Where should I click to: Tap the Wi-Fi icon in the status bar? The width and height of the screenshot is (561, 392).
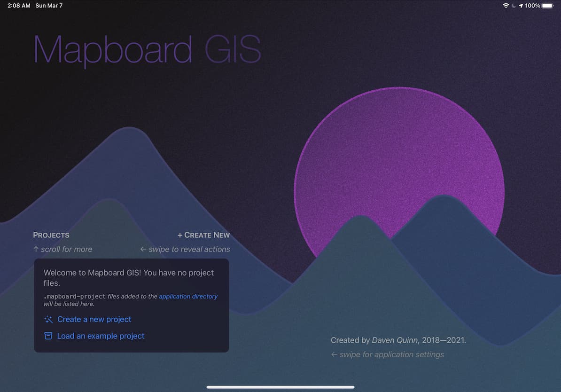(506, 6)
